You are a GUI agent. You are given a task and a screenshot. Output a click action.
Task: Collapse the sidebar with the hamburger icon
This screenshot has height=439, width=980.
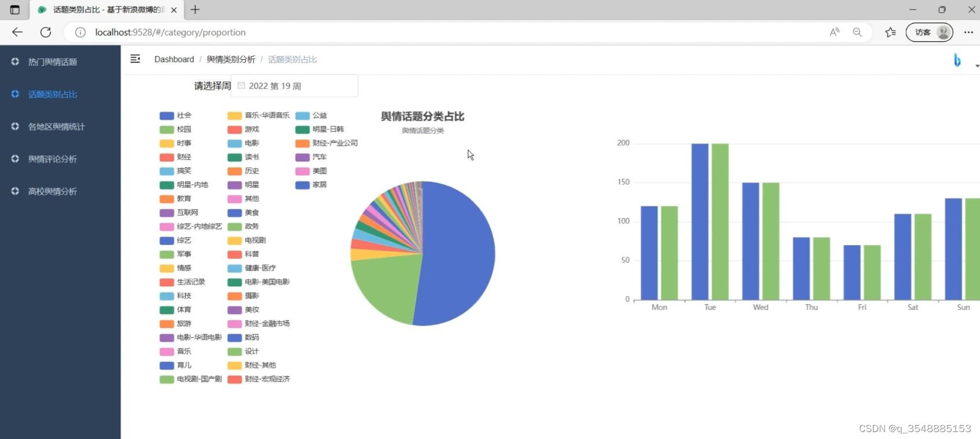[135, 59]
